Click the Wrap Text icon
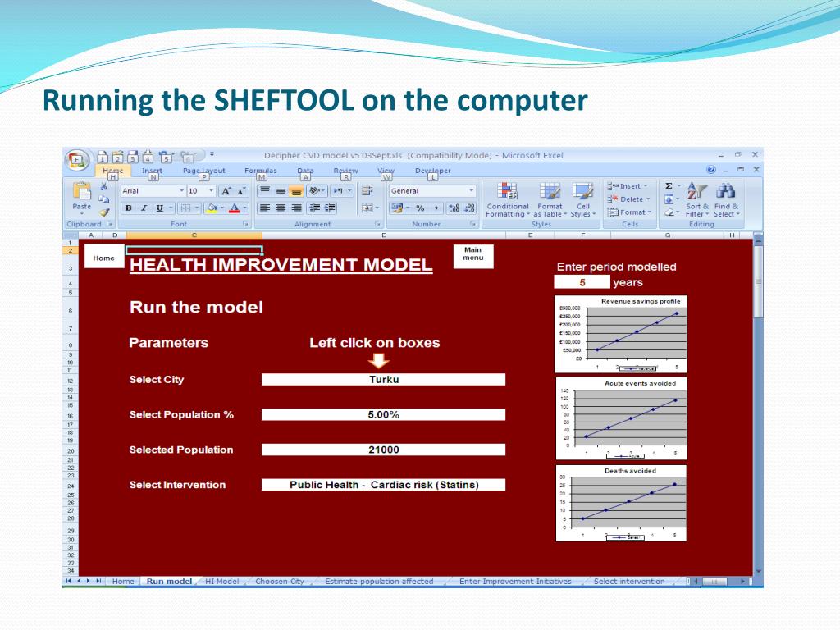Viewport: 840px width, 630px height. (367, 190)
